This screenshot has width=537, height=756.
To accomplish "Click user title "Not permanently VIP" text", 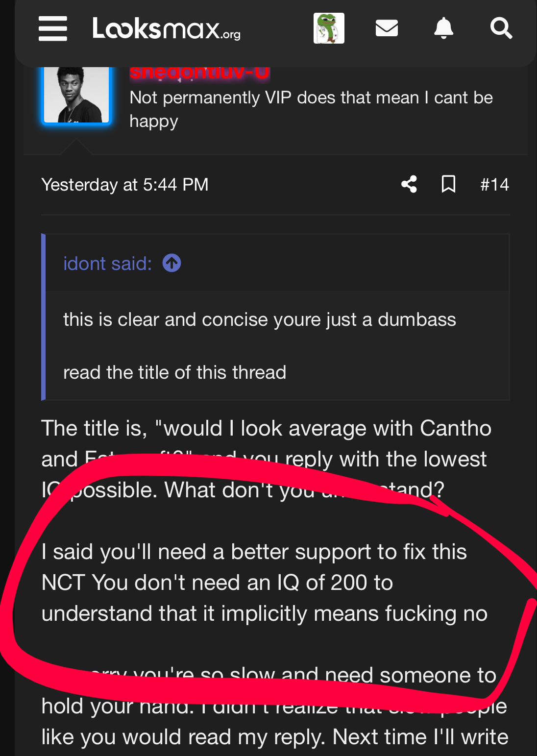I will [311, 109].
